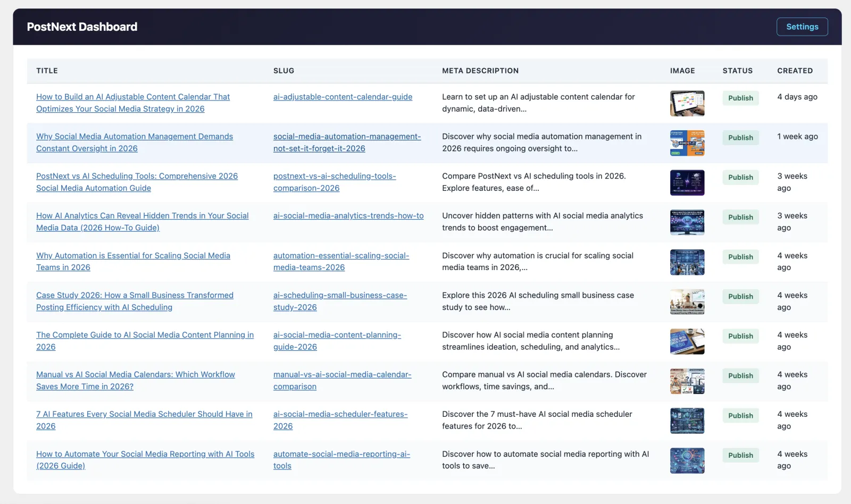Open the Case Study 2026 Small Business title
This screenshot has width=851, height=504.
point(135,301)
